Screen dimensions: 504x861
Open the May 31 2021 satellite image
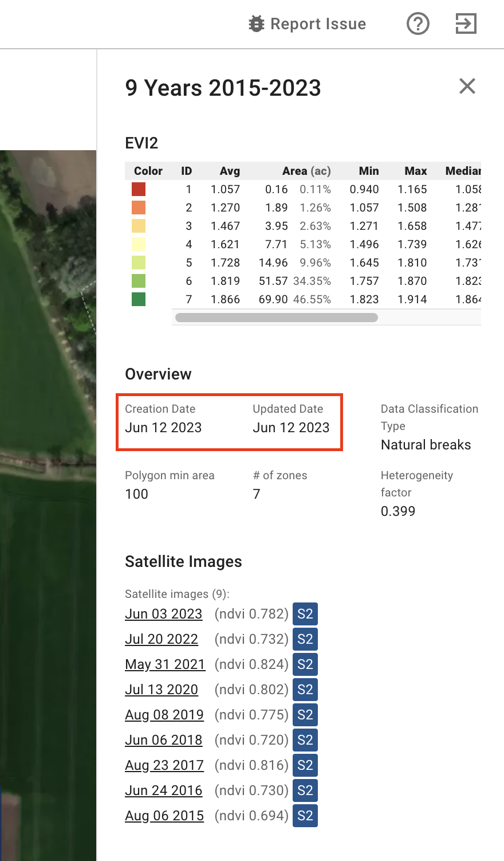point(165,664)
